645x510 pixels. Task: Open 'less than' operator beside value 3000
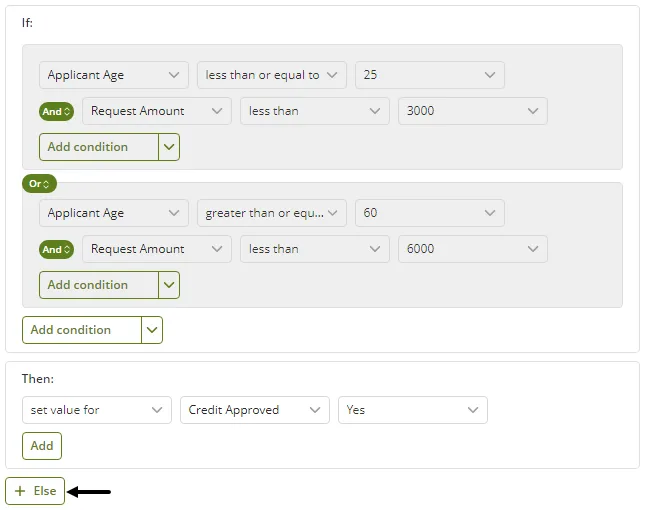pos(315,111)
